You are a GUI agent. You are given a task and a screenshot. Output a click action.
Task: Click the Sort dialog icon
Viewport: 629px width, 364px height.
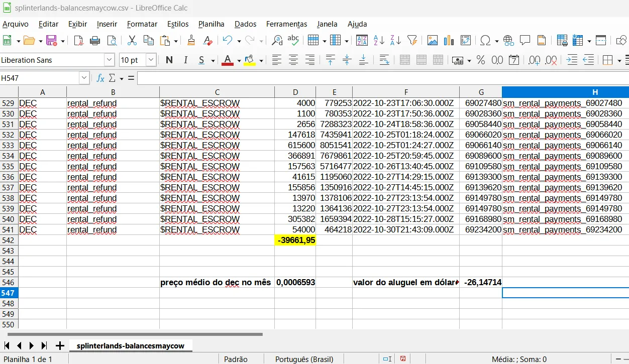362,41
